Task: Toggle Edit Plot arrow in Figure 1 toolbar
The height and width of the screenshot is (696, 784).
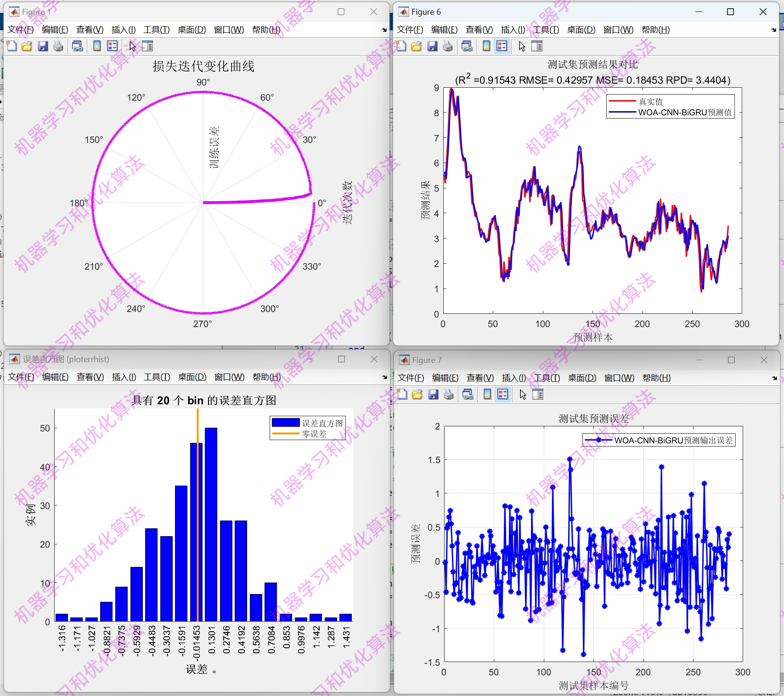Action: [x=133, y=46]
